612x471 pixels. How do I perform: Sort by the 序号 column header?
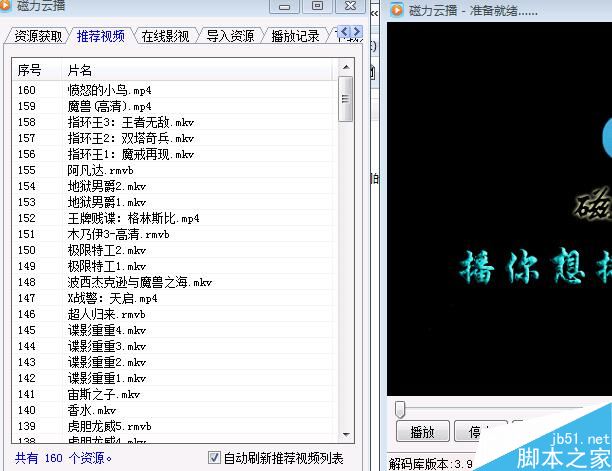pyautogui.click(x=37, y=70)
